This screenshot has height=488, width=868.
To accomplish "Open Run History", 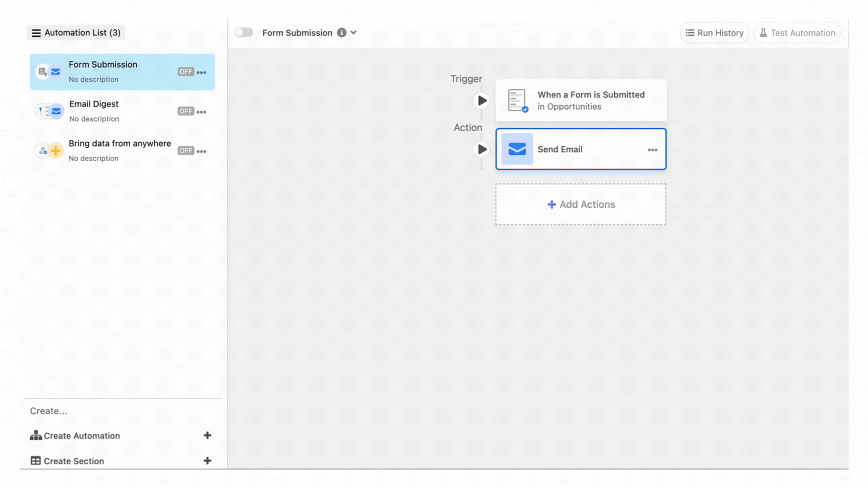I will coord(714,33).
